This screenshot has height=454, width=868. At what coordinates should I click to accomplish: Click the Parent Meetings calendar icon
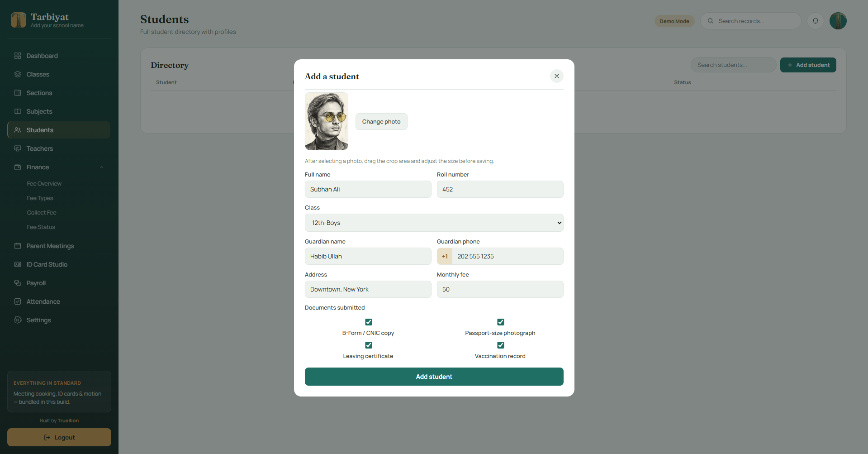coord(18,246)
